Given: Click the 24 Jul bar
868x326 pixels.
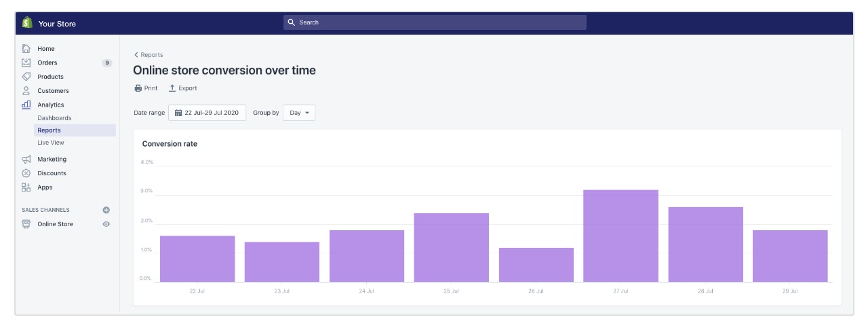Looking at the screenshot, I should [367, 256].
